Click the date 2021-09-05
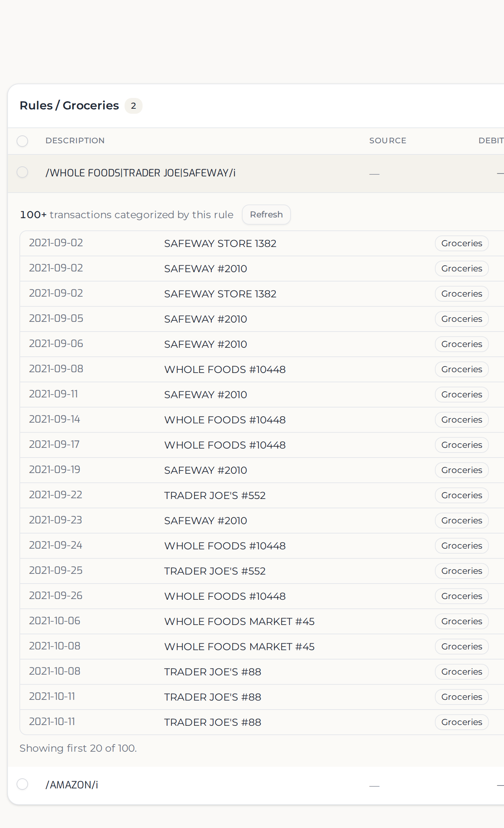 pyautogui.click(x=56, y=319)
